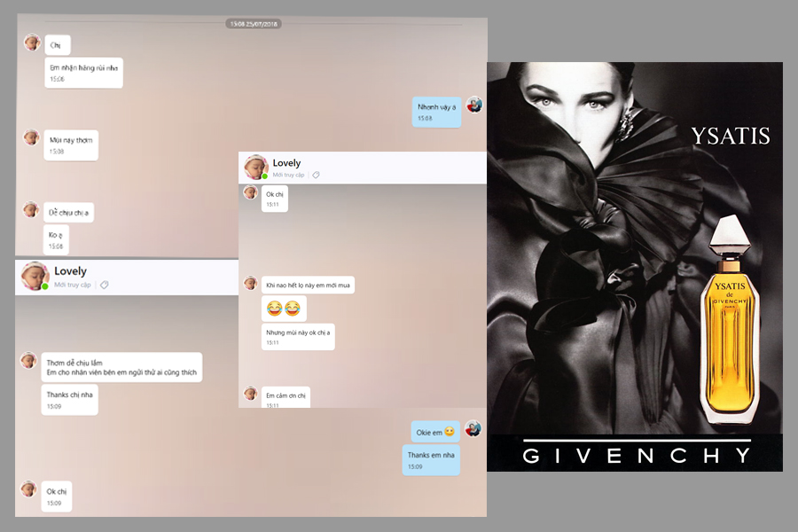Select the 'Nhanh vậy á' reply bubble

click(x=436, y=112)
